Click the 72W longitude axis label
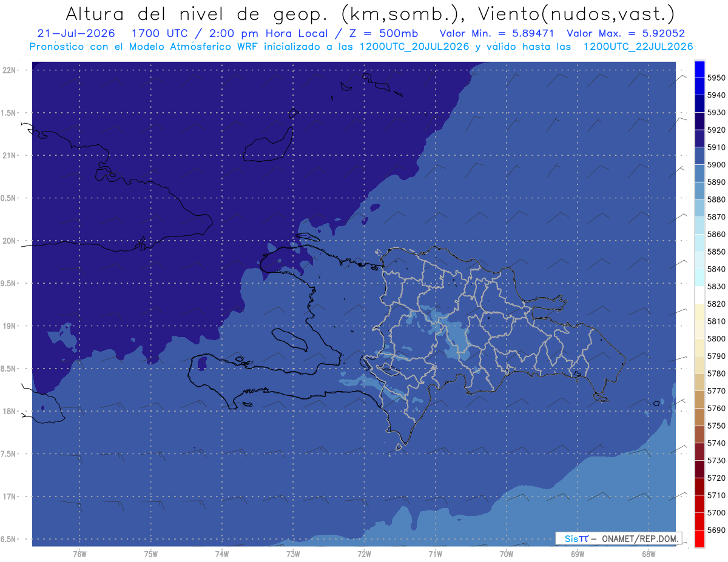This screenshot has height=562, width=728. pos(364,554)
